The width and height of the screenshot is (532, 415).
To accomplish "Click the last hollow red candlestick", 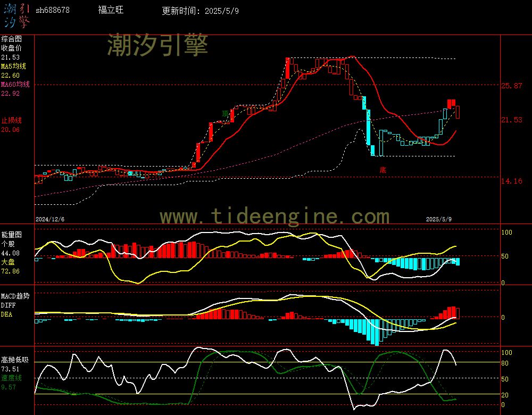I will tap(458, 112).
